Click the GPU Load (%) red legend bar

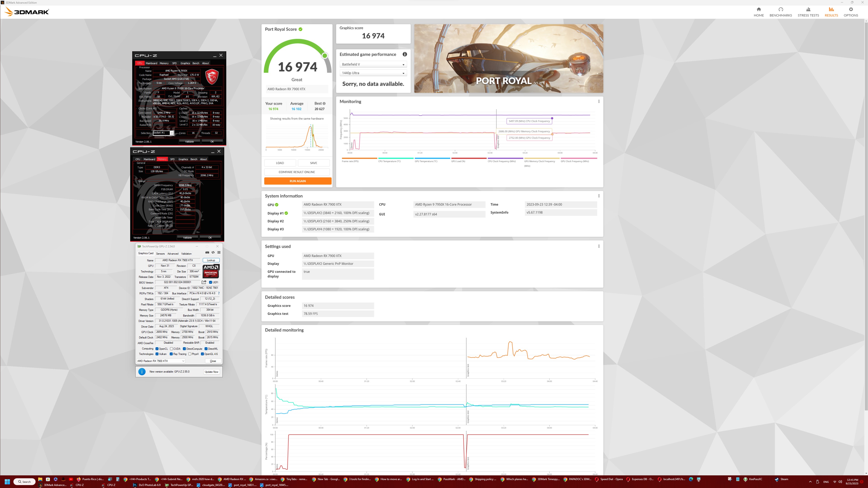(x=469, y=158)
